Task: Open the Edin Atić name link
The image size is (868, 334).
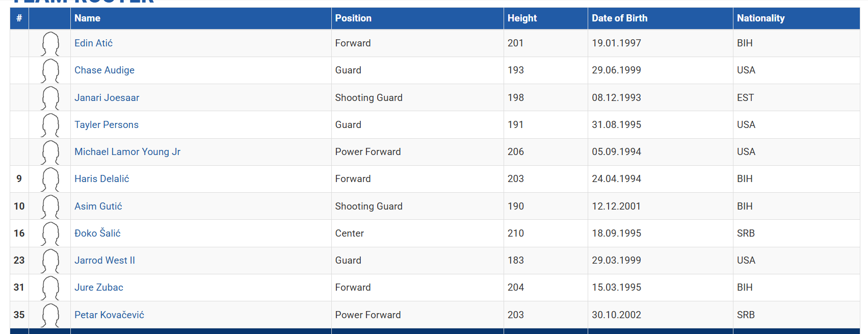Action: coord(93,43)
